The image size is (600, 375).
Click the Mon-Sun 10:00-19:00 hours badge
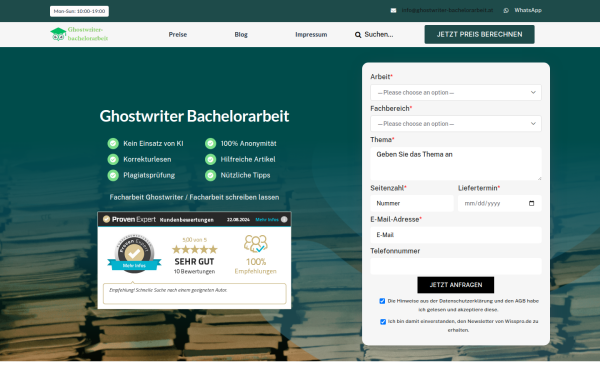coord(79,11)
